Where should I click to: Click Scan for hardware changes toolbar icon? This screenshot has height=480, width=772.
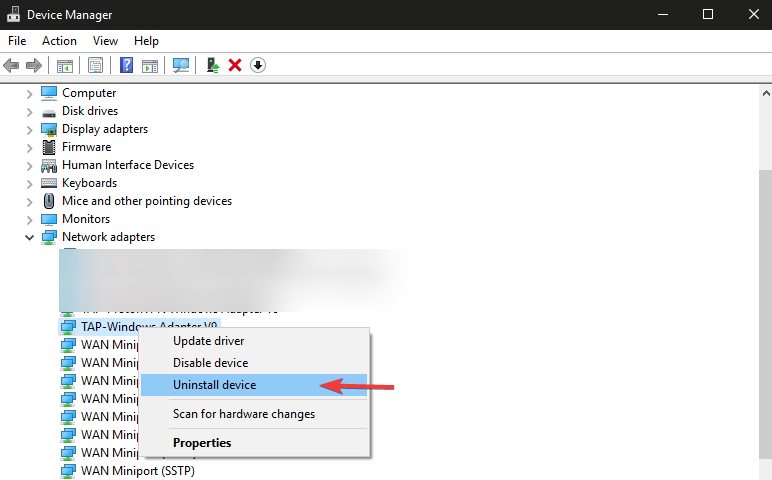(181, 65)
